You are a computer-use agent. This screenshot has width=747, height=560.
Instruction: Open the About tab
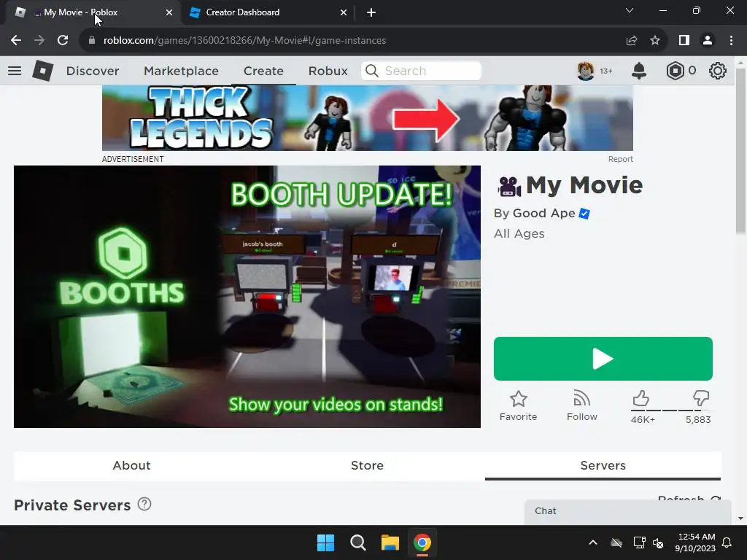[131, 465]
